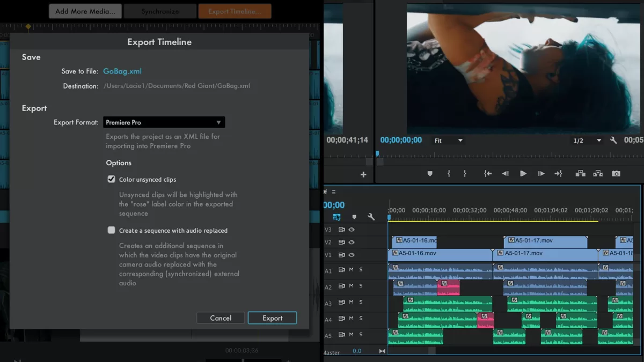Click the Play button in program monitor
The image size is (644, 362).
point(523,174)
